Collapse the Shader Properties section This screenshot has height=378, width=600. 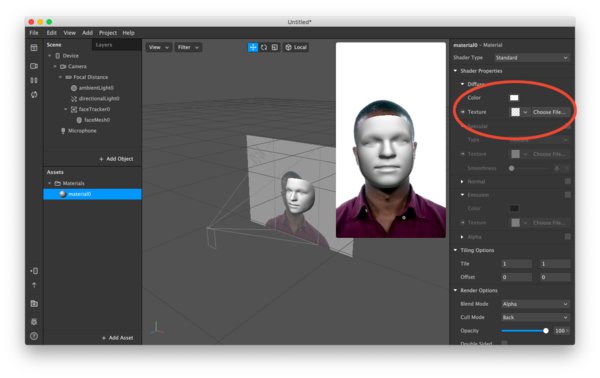point(455,71)
